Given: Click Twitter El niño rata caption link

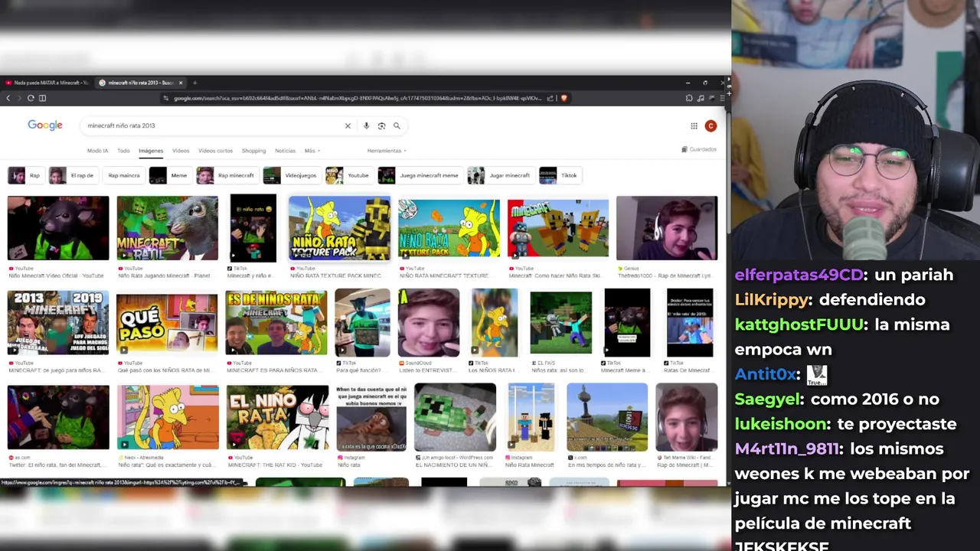Looking at the screenshot, I should point(57,465).
